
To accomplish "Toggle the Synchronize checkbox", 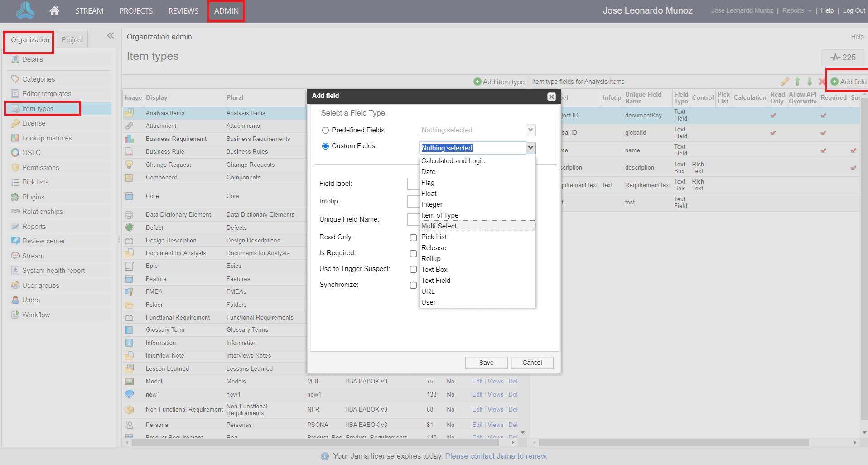I will pyautogui.click(x=413, y=286).
